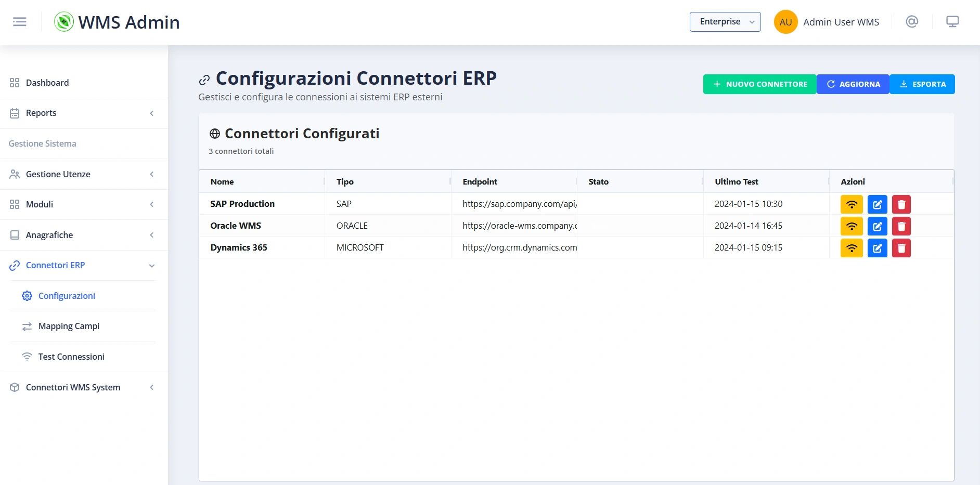
Task: Go to Test Connessioni page
Action: (x=71, y=357)
